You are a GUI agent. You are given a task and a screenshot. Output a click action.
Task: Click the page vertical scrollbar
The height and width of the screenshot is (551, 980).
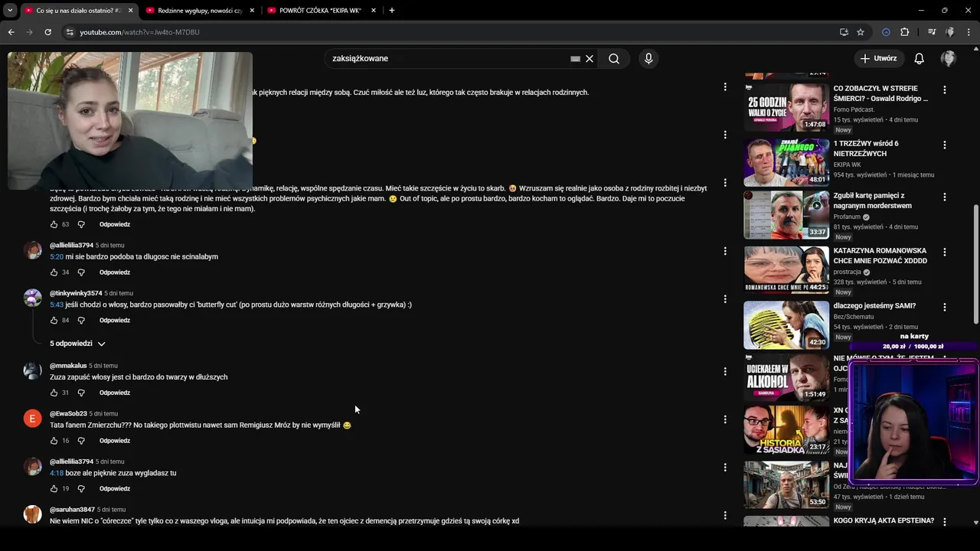975,264
